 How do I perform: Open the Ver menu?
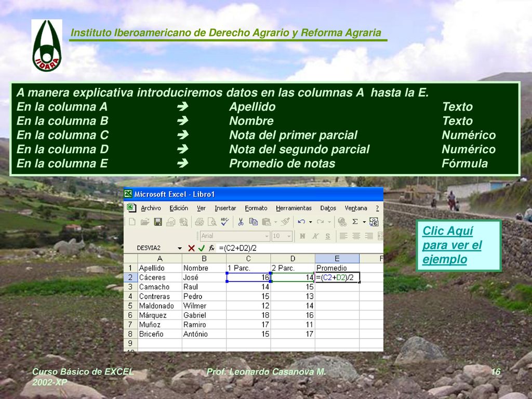tap(201, 208)
